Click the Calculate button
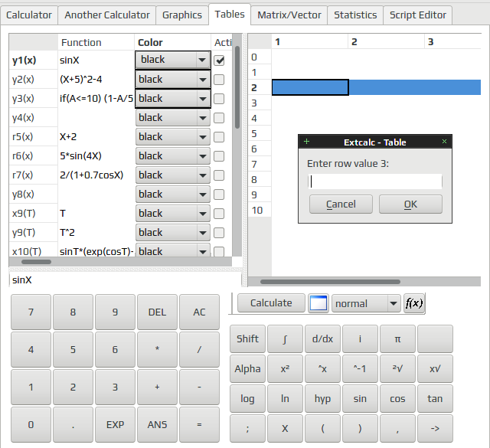The image size is (490, 448). [271, 303]
